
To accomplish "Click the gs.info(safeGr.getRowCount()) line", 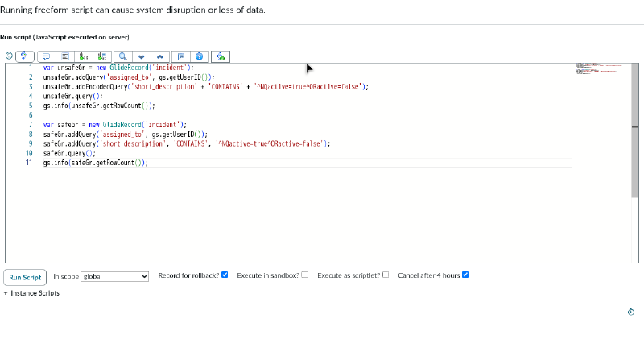I will [x=96, y=163].
